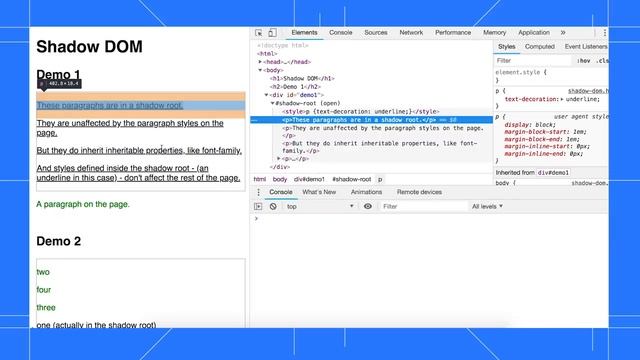
Task: Select the highlighted p 'These paragraphs' node
Action: [x=371, y=120]
